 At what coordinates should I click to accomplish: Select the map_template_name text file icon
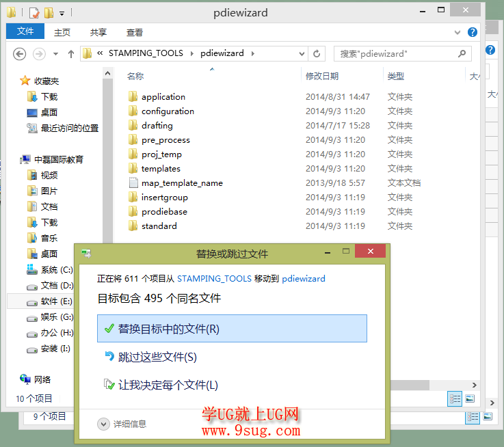click(x=133, y=182)
